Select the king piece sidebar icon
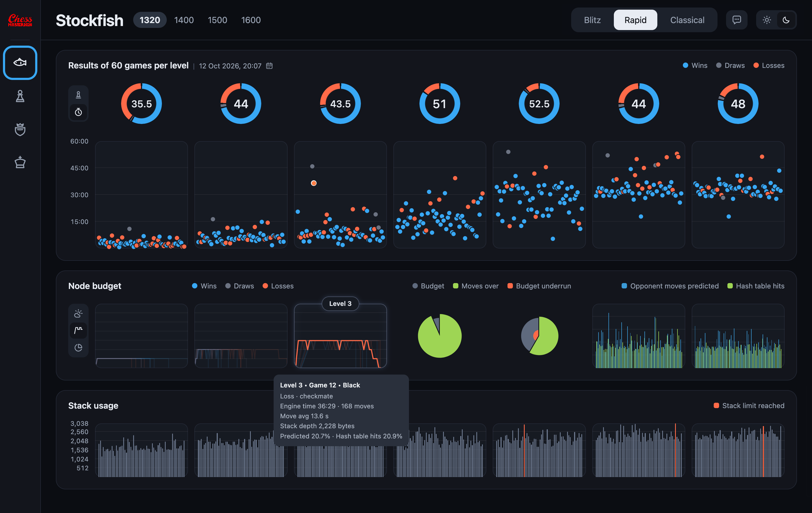The height and width of the screenshot is (513, 812). coord(20,162)
